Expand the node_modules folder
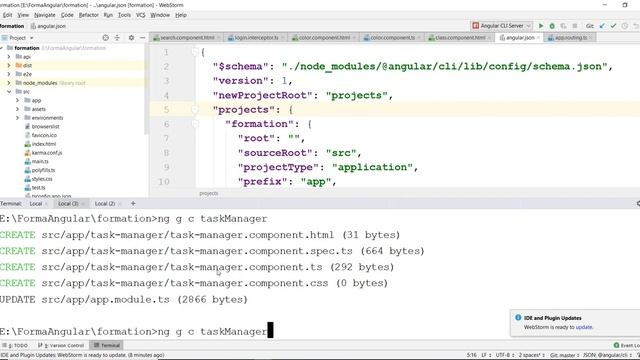The height and width of the screenshot is (360, 640). point(9,83)
